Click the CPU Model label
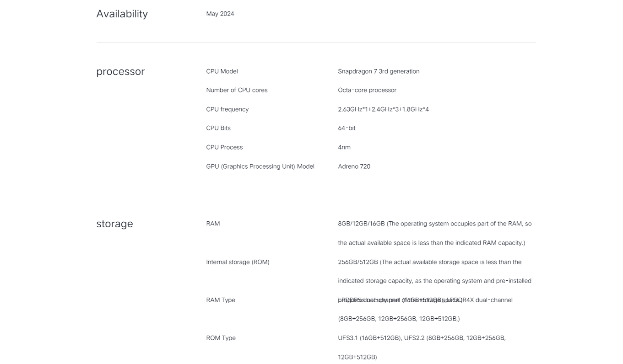623x364 pixels. [x=222, y=71]
